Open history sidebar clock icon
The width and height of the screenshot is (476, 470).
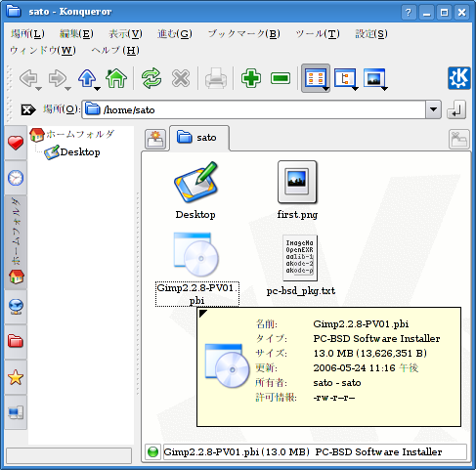pyautogui.click(x=16, y=178)
